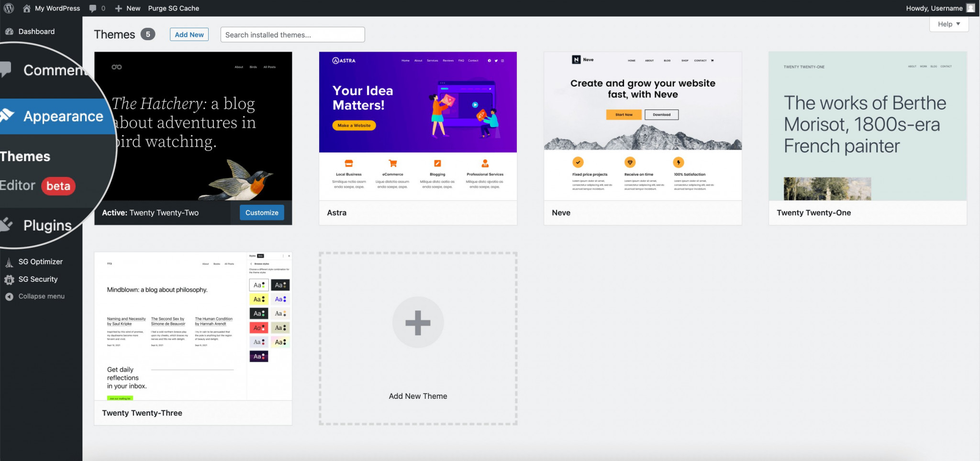Click the Dashboard gauge icon

click(9, 32)
